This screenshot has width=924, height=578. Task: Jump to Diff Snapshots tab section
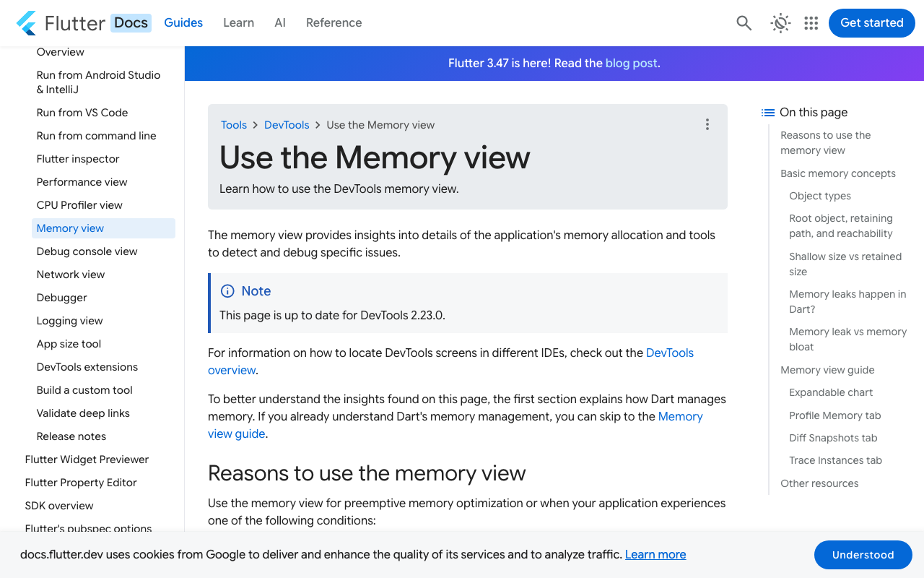pyautogui.click(x=833, y=438)
